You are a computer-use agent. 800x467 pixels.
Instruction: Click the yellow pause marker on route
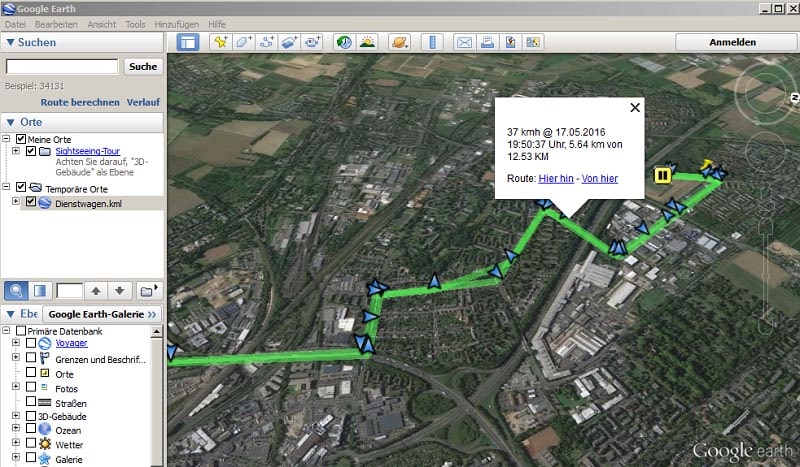click(x=662, y=176)
